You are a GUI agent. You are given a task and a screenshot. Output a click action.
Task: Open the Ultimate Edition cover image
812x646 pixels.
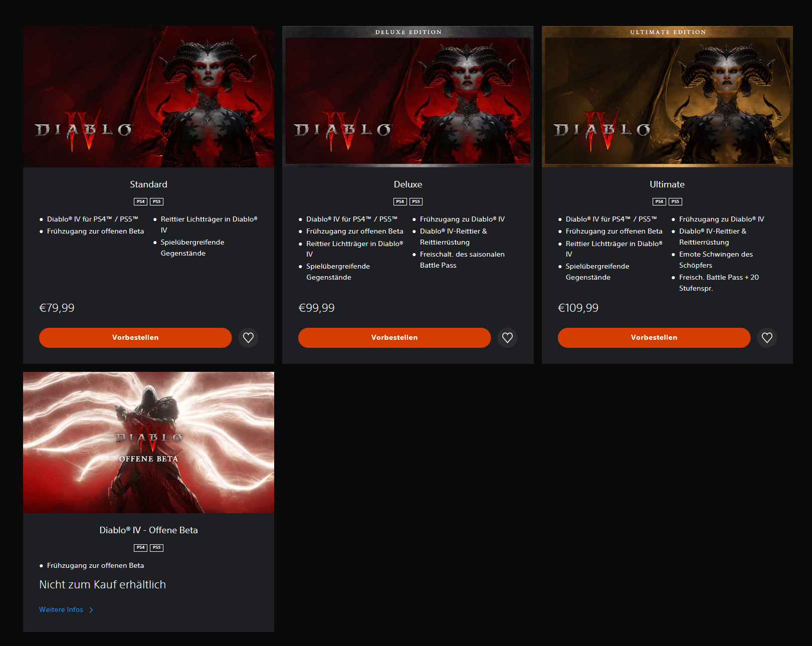[x=667, y=97]
